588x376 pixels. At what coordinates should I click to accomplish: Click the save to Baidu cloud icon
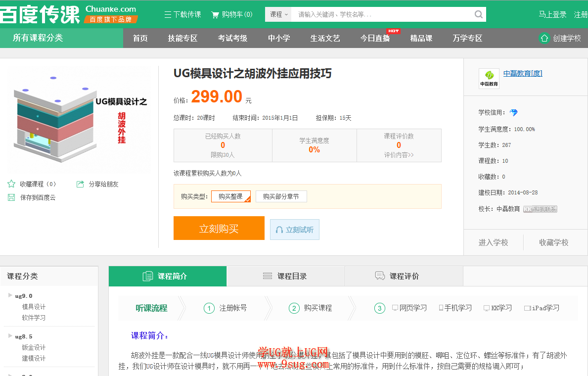tap(11, 197)
